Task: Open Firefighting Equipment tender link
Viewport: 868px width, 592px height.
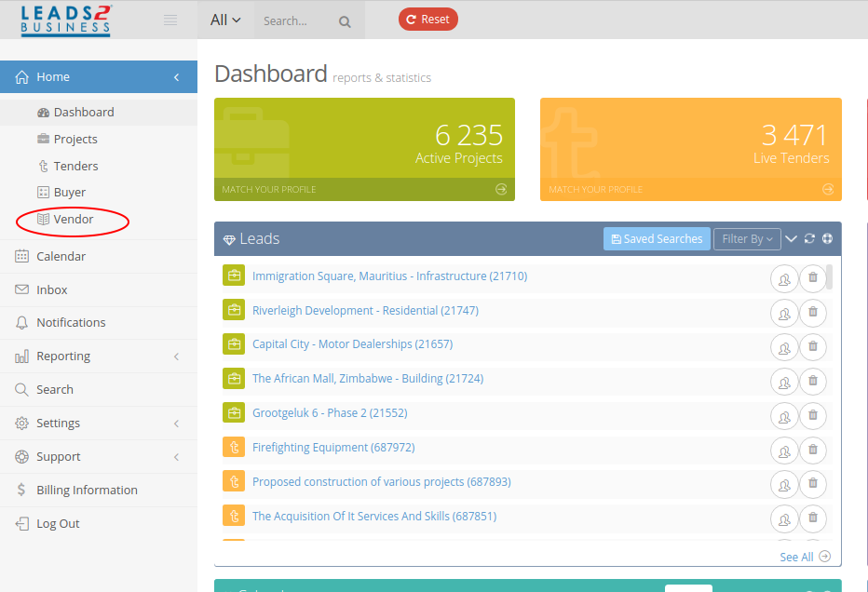Action: pyautogui.click(x=333, y=447)
